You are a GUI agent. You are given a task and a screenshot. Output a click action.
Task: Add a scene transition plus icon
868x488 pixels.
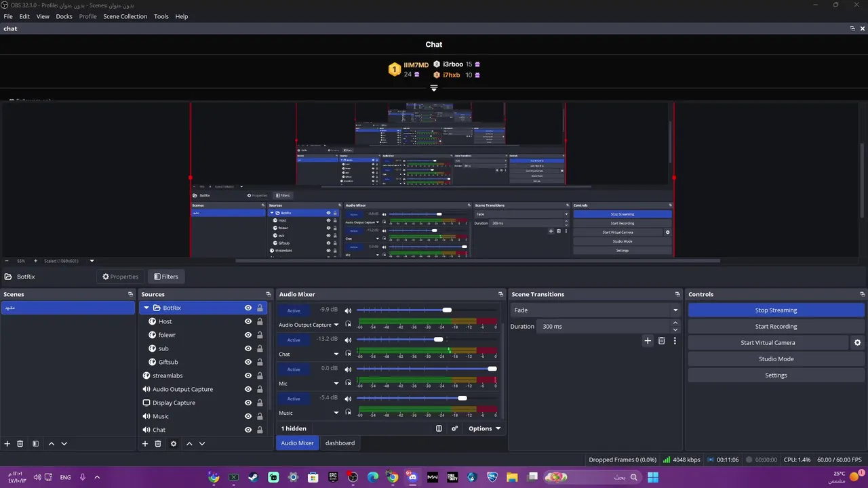tap(648, 341)
